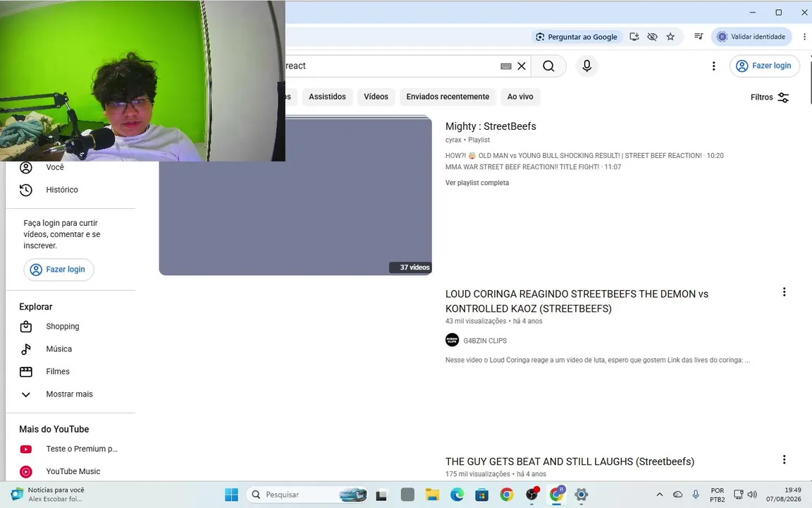Open the G4BZIN CLIPS channel name
812x508 pixels.
(x=485, y=341)
